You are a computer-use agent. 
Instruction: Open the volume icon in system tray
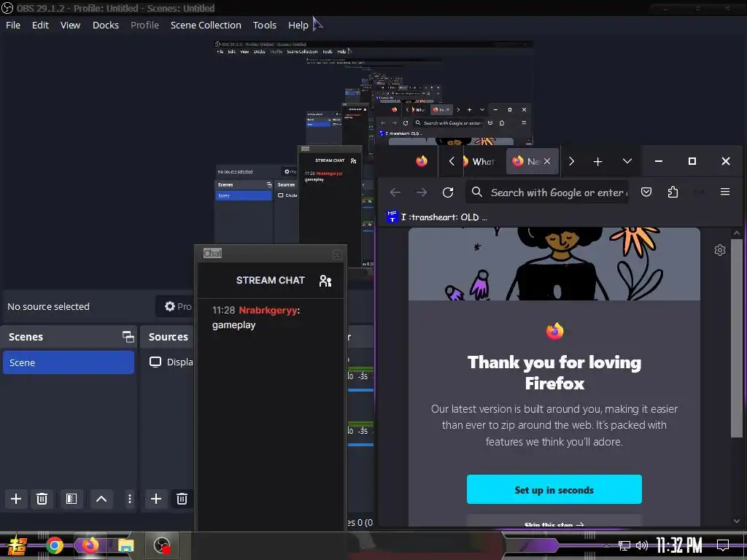[x=642, y=545]
